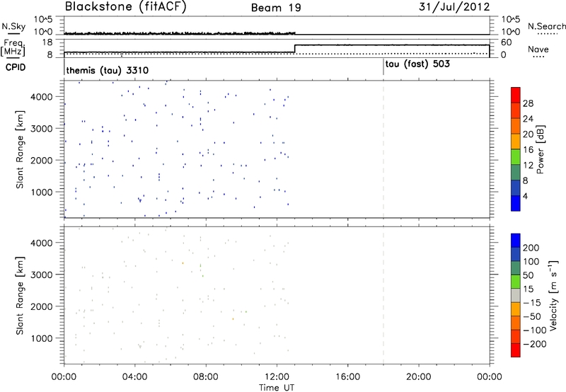Click the red -200 segment of the Velocity bar
Viewport: 566px width, 392px height.
(516, 350)
